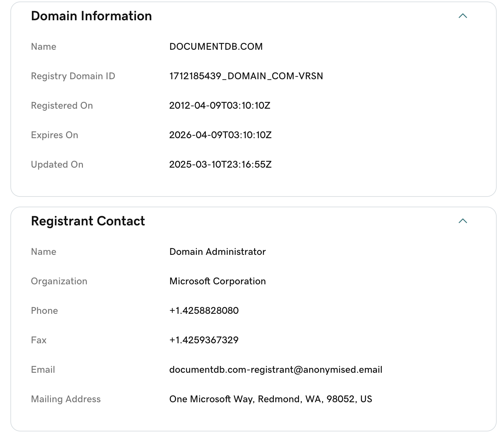Click the Fax label
Image resolution: width=504 pixels, height=436 pixels.
point(39,340)
